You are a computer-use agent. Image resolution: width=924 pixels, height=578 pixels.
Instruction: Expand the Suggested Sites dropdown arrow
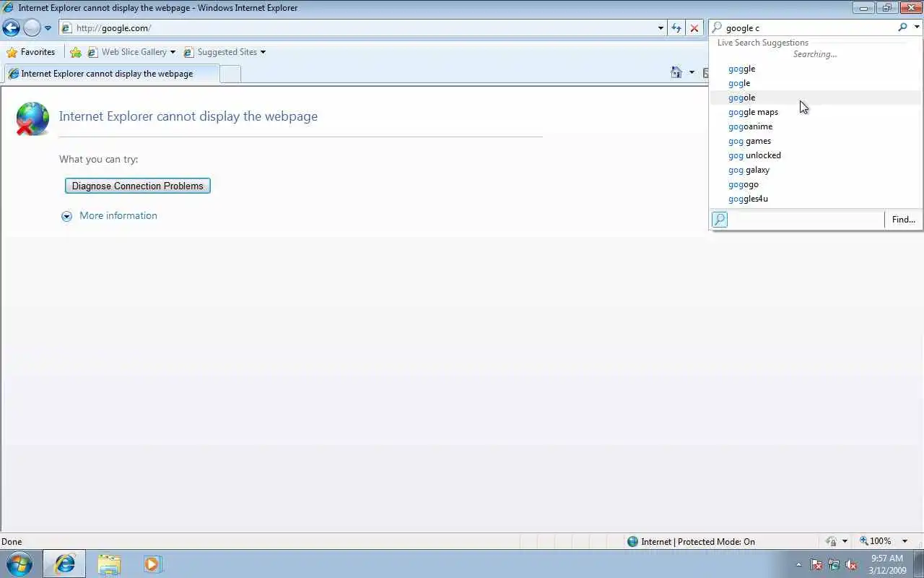pyautogui.click(x=263, y=52)
